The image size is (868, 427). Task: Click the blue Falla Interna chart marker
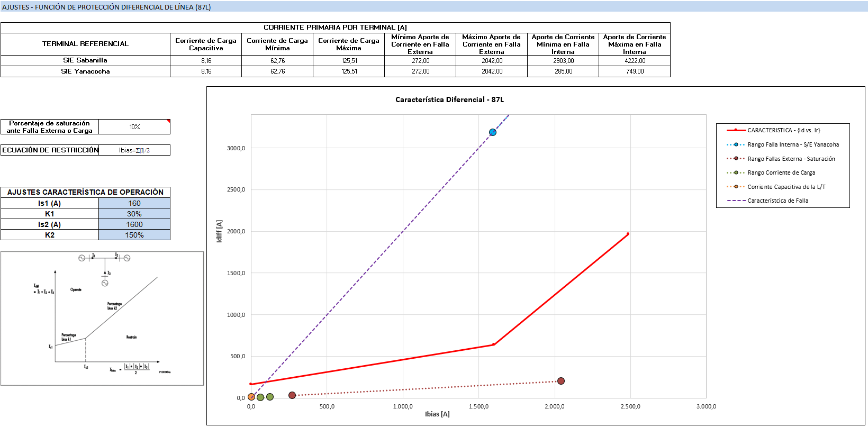pyautogui.click(x=493, y=132)
